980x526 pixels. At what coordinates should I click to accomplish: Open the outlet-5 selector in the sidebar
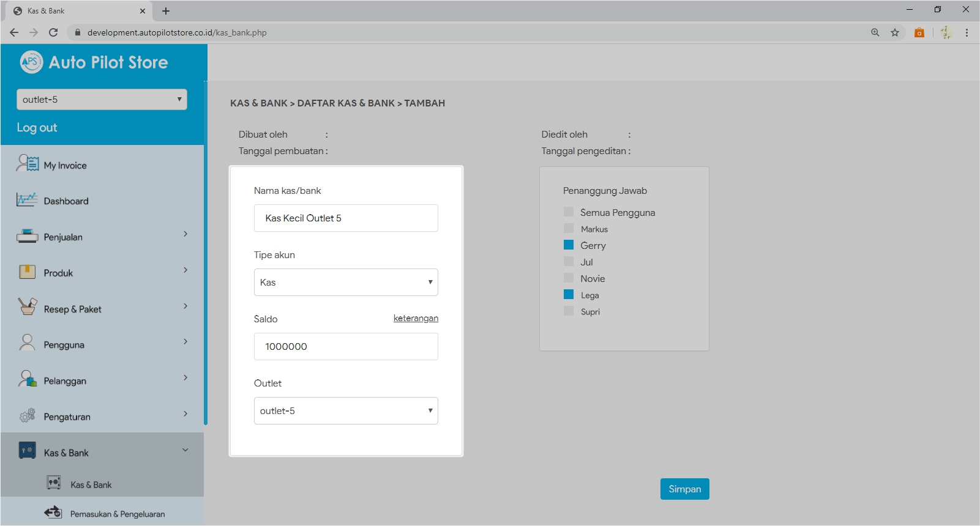[102, 99]
